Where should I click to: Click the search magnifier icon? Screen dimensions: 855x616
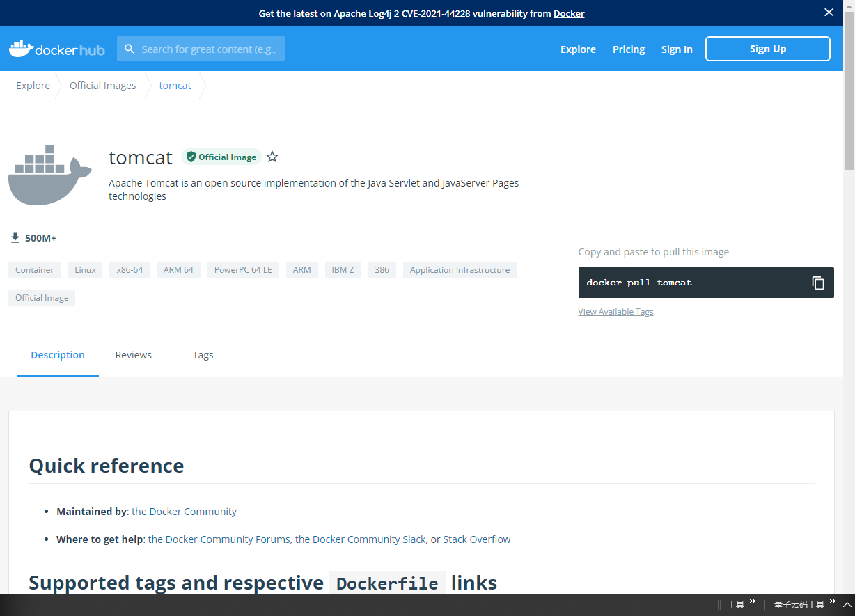coord(130,49)
